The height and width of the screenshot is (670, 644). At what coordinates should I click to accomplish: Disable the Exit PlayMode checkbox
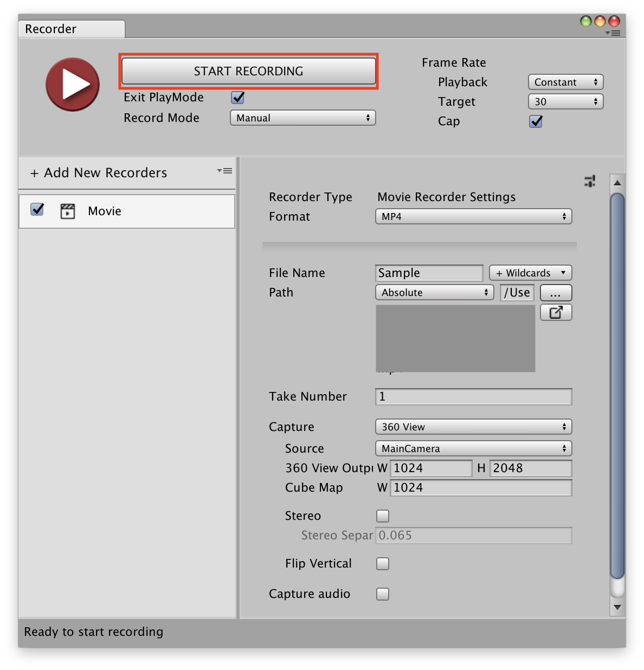[238, 98]
